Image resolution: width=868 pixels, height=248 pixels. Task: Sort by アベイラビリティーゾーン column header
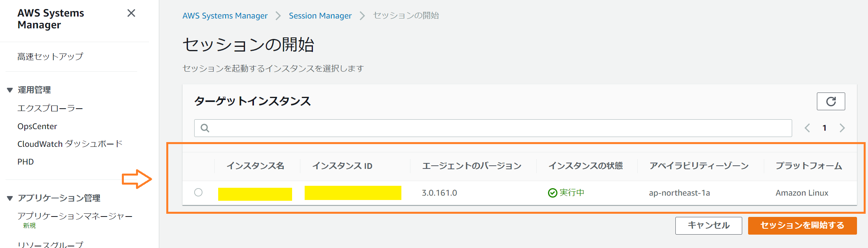click(x=699, y=166)
